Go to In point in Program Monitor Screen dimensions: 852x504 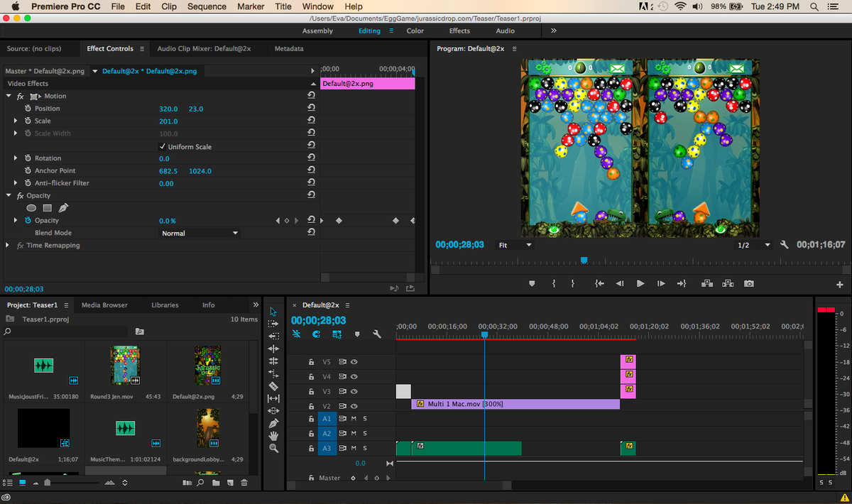(x=599, y=283)
